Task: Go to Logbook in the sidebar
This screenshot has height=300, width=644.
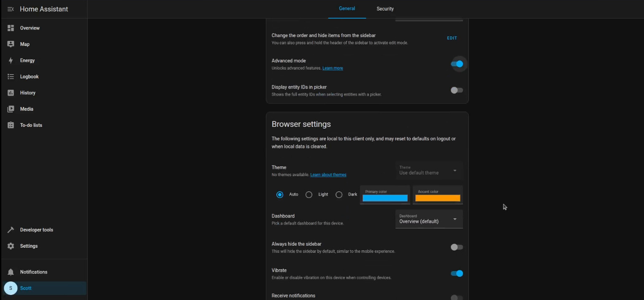Action: pyautogui.click(x=44, y=77)
